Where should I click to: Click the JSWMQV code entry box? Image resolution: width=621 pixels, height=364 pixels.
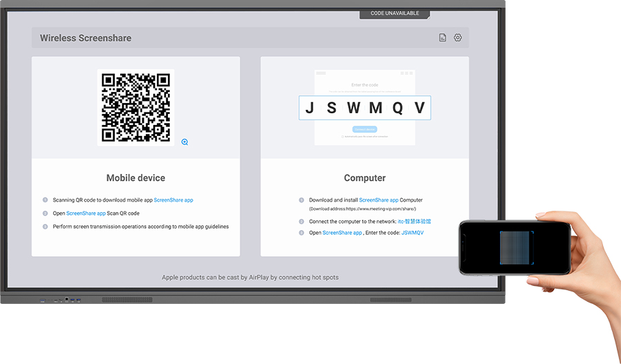pos(365,108)
